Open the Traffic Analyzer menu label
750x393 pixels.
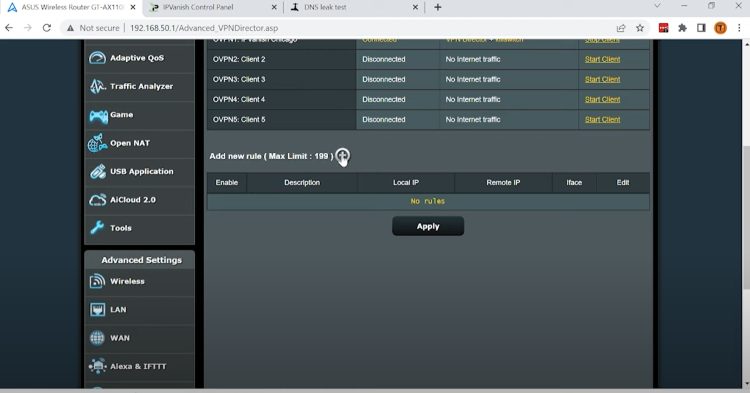tap(142, 87)
